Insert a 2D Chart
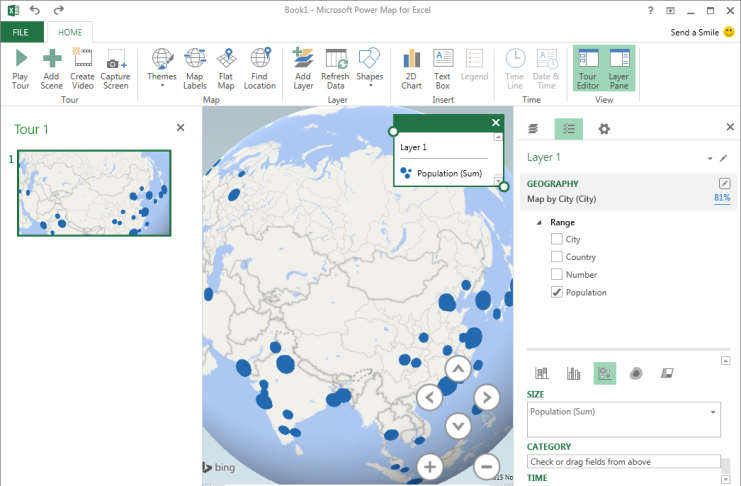Viewport: 741px width, 486px height. 411,69
